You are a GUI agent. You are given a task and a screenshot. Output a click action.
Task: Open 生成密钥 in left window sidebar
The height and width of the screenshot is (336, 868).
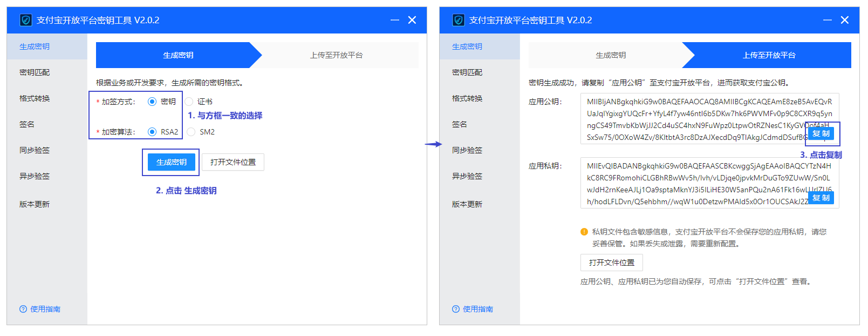click(47, 46)
